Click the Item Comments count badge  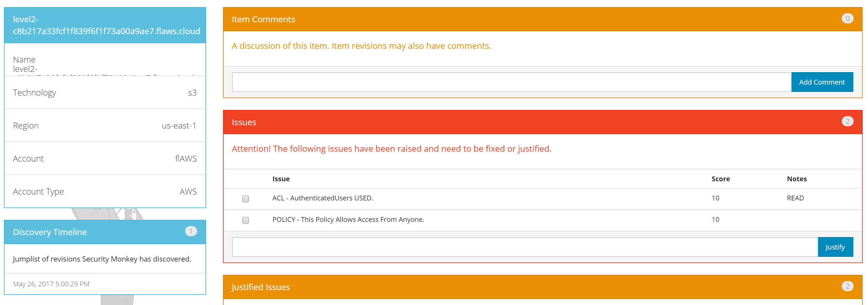click(847, 19)
